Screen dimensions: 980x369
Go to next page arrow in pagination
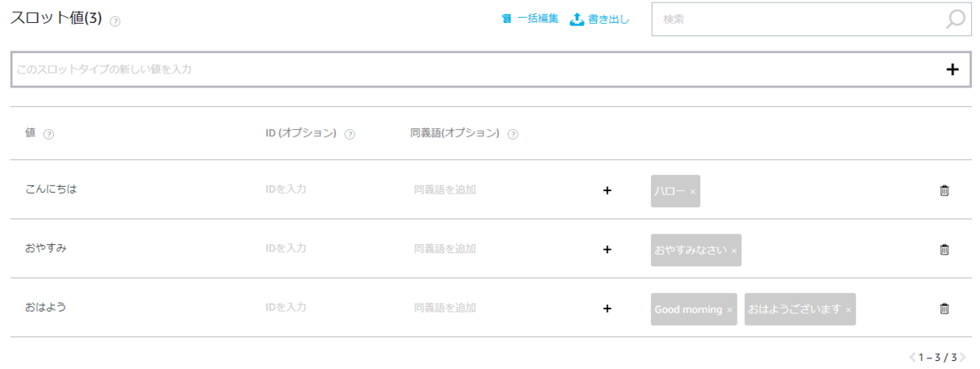coord(963,358)
